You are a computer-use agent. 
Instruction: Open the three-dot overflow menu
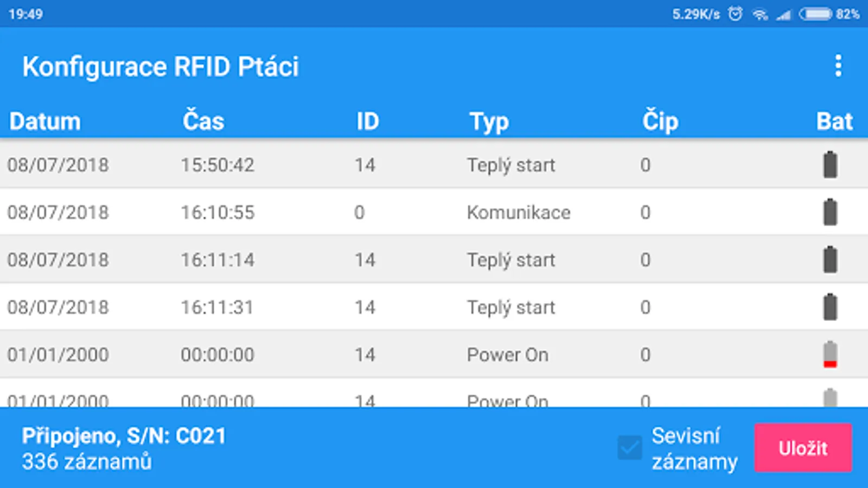point(838,66)
